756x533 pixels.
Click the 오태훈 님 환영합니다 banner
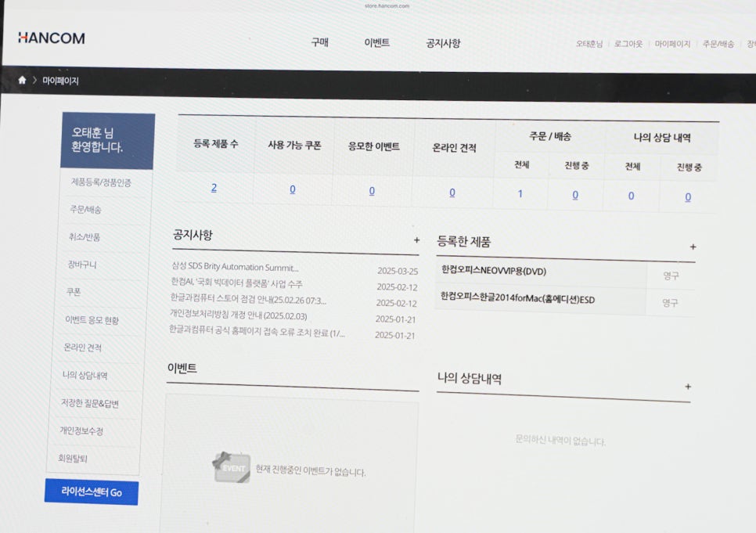point(107,140)
